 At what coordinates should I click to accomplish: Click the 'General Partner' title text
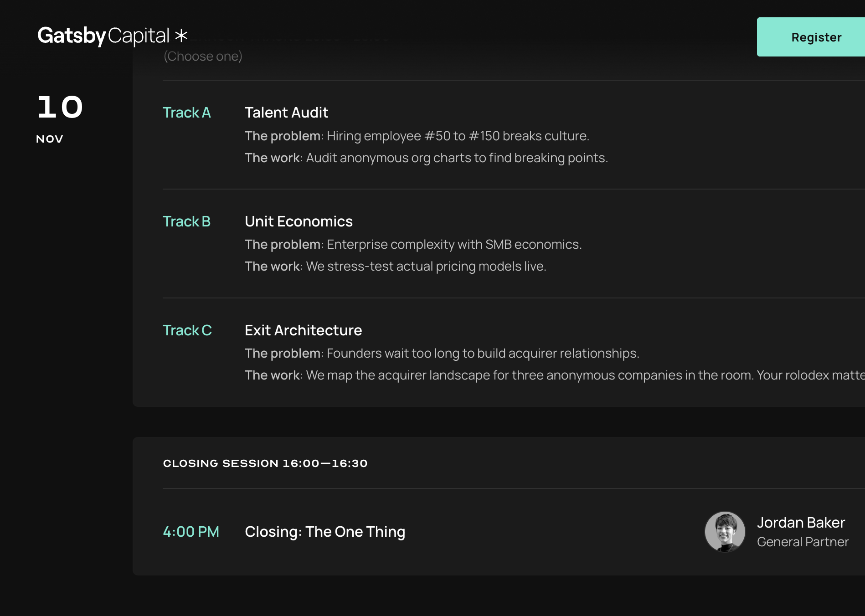803,542
